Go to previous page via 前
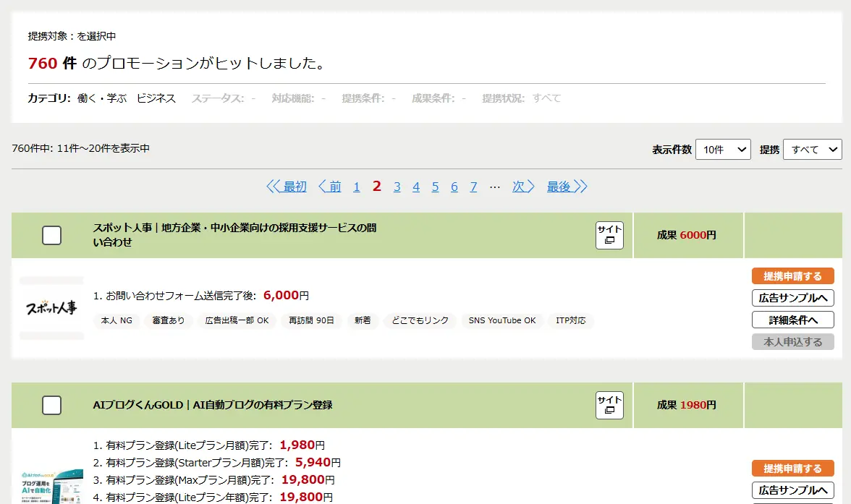 click(x=329, y=187)
